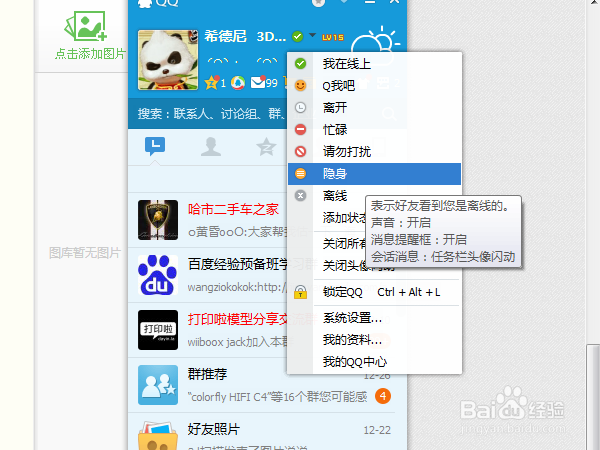Open the panda profile avatar

pyautogui.click(x=168, y=60)
